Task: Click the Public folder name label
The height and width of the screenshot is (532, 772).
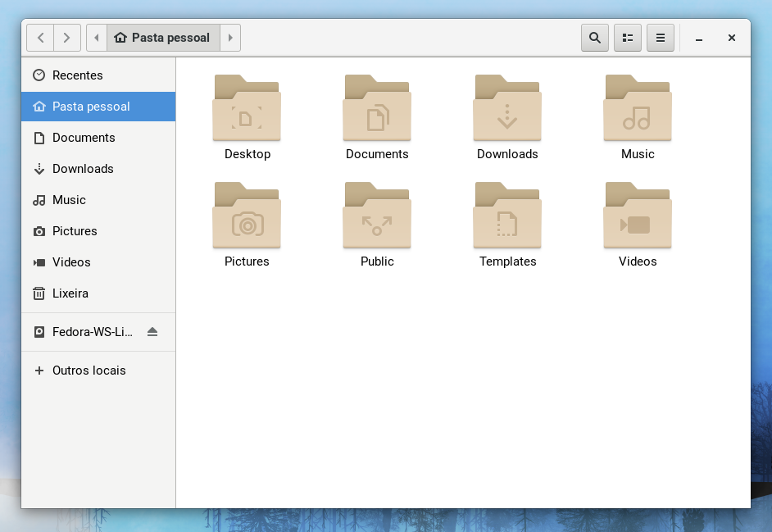Action: click(377, 261)
